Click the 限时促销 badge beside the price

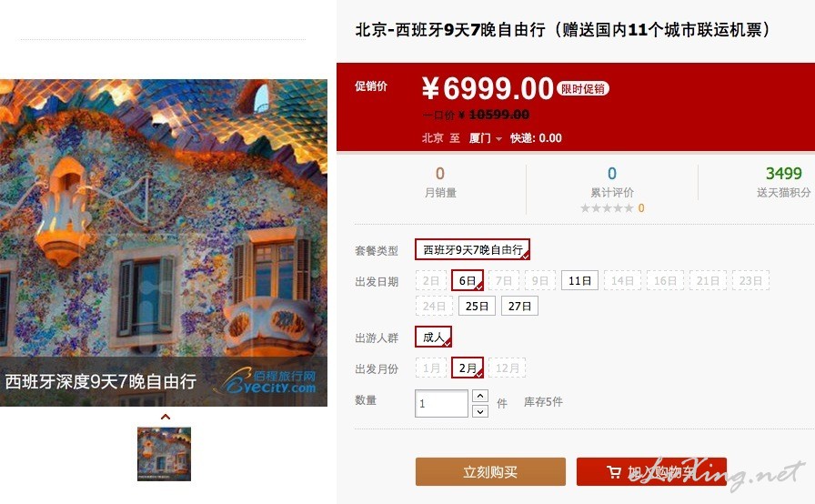583,89
